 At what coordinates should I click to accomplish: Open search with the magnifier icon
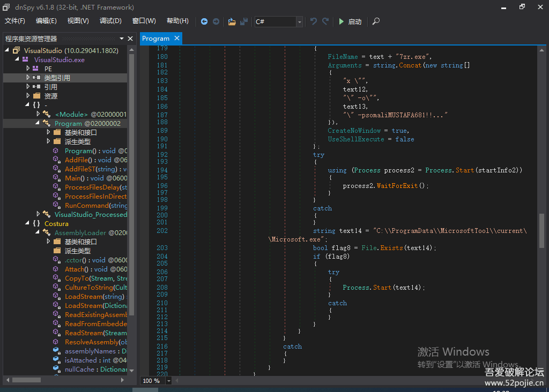coord(376,21)
